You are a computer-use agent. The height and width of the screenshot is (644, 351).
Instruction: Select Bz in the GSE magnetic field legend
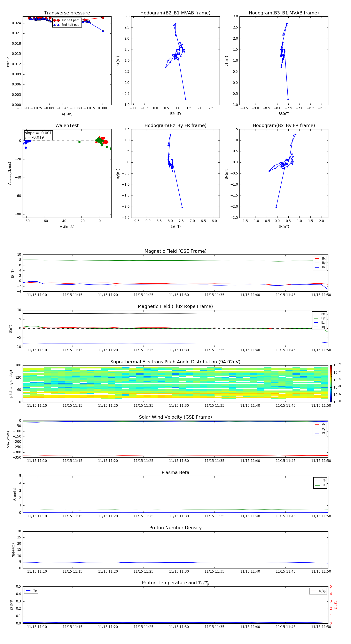click(x=320, y=267)
